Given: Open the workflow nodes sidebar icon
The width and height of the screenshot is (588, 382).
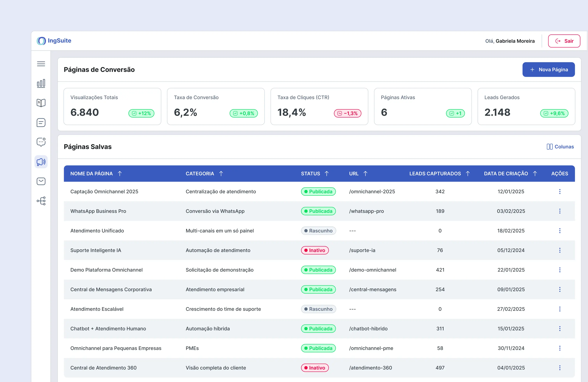Looking at the screenshot, I should [x=41, y=201].
